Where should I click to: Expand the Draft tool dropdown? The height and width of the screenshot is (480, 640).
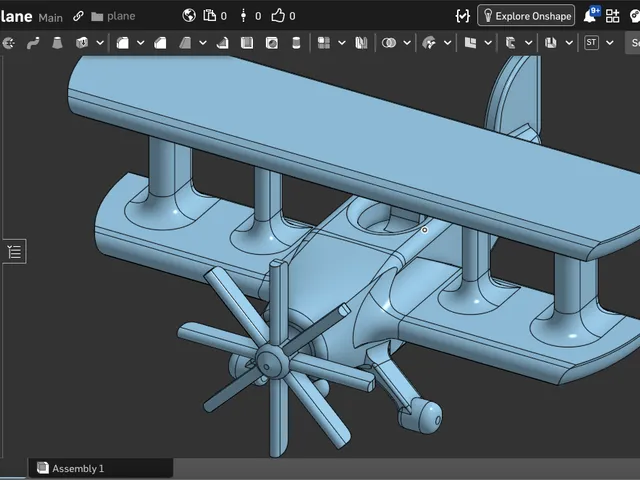tap(203, 43)
